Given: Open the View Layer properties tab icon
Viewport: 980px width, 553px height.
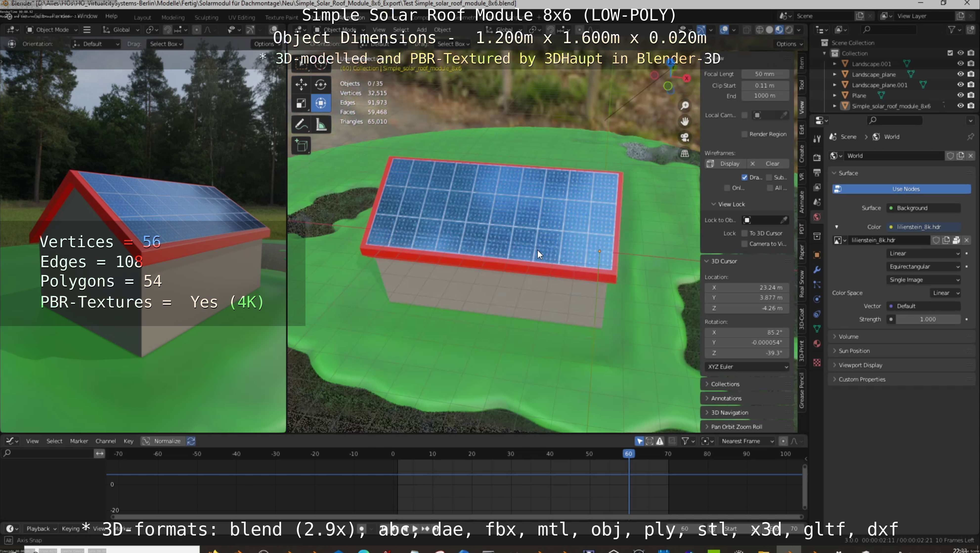Looking at the screenshot, I should click(x=816, y=187).
